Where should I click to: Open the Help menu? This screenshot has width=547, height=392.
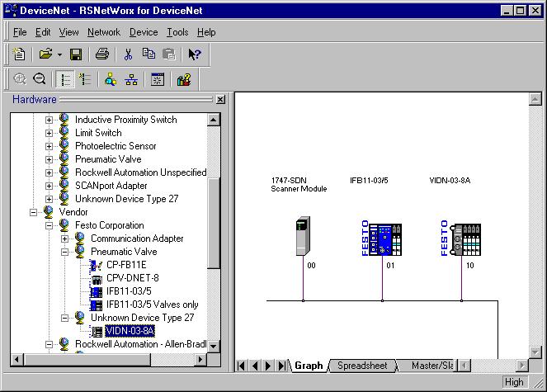click(x=206, y=32)
